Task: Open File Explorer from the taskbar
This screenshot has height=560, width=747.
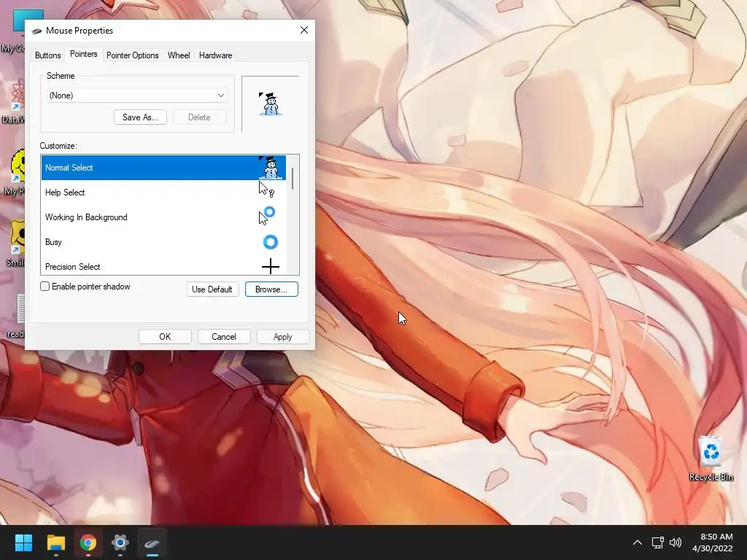Action: [x=55, y=542]
